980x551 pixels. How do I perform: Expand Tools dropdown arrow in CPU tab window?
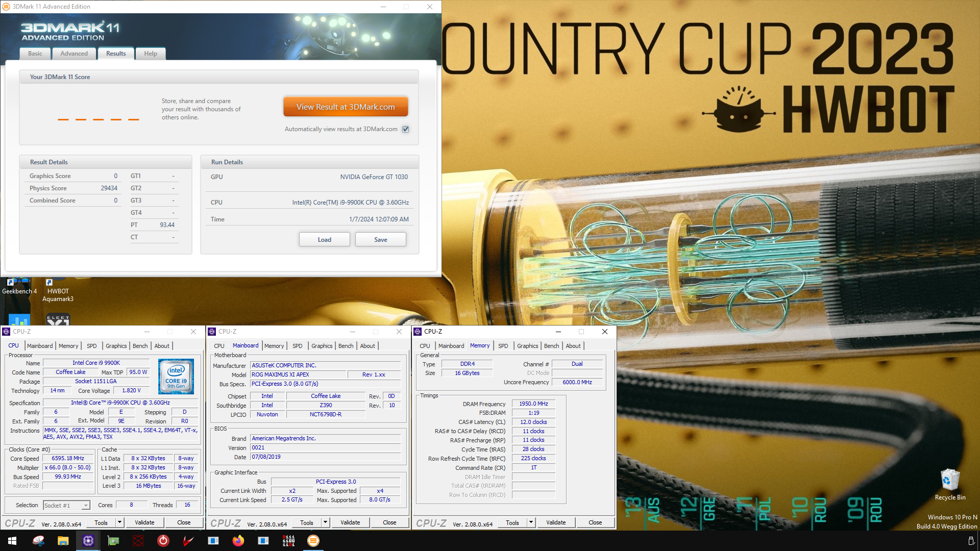pos(119,522)
